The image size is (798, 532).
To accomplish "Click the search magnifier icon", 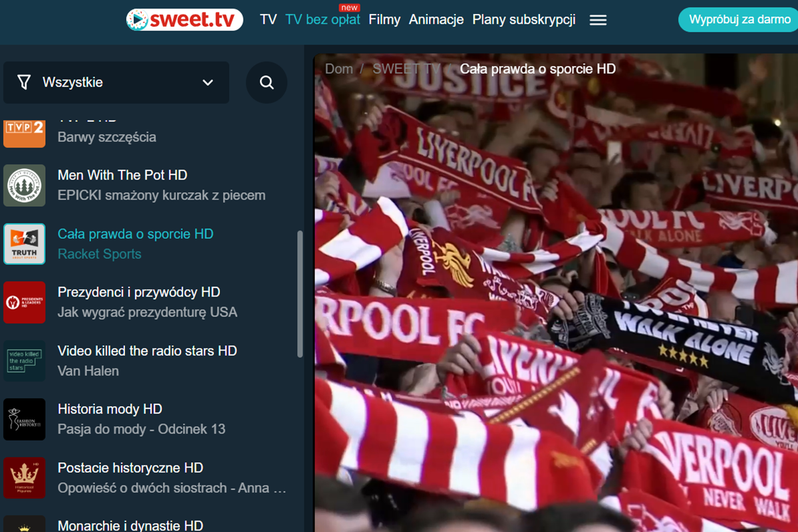I will click(x=267, y=82).
